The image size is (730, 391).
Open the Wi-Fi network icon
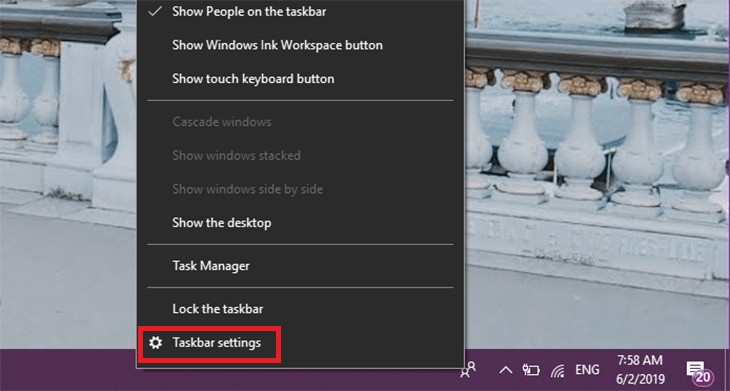[x=558, y=370]
